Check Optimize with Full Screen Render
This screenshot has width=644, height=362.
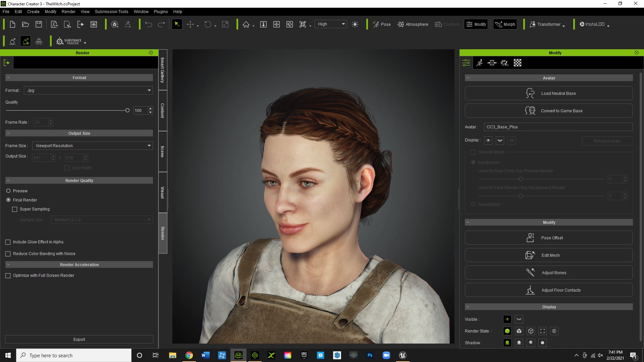tap(8, 276)
